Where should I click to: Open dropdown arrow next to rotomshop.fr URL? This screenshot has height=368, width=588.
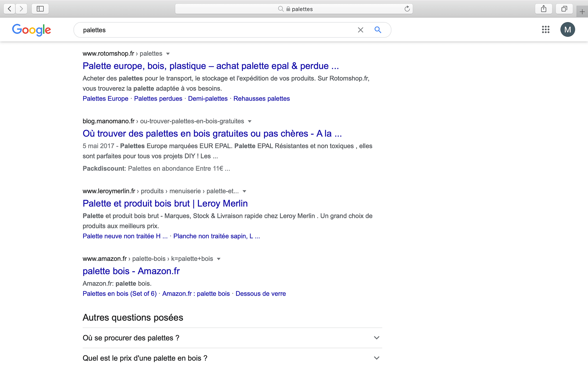[x=168, y=54]
